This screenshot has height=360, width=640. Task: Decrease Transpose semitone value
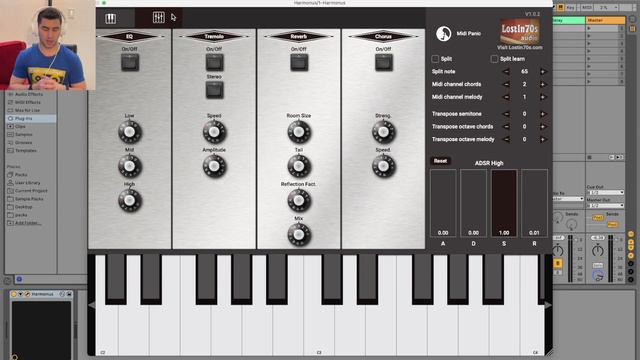point(506,114)
